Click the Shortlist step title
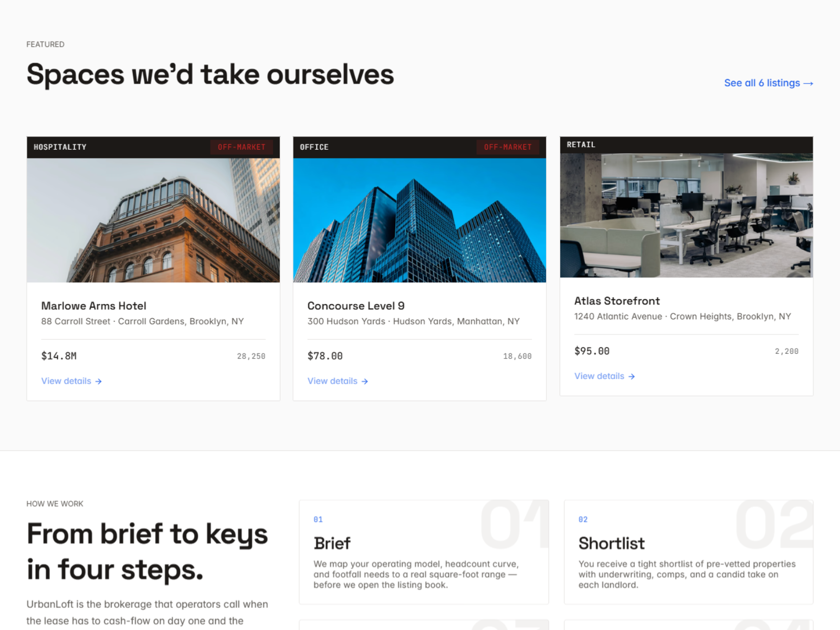Viewport: 840px width, 630px height. (x=611, y=543)
